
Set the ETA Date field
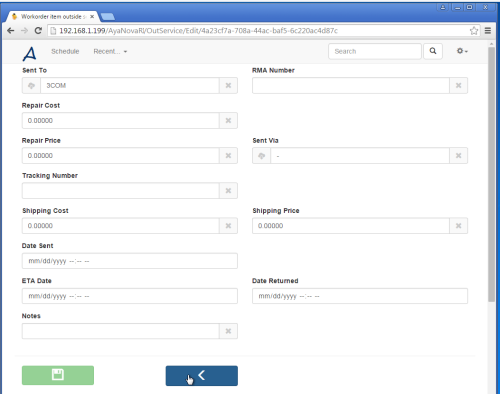click(x=130, y=296)
